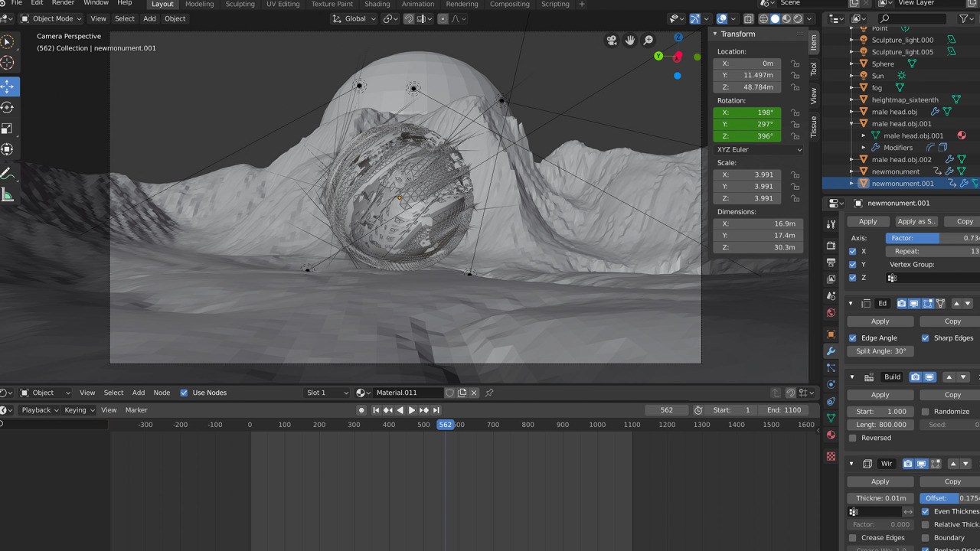Select the Annotate pencil tool
Screen dimensions: 980x551
8,173
